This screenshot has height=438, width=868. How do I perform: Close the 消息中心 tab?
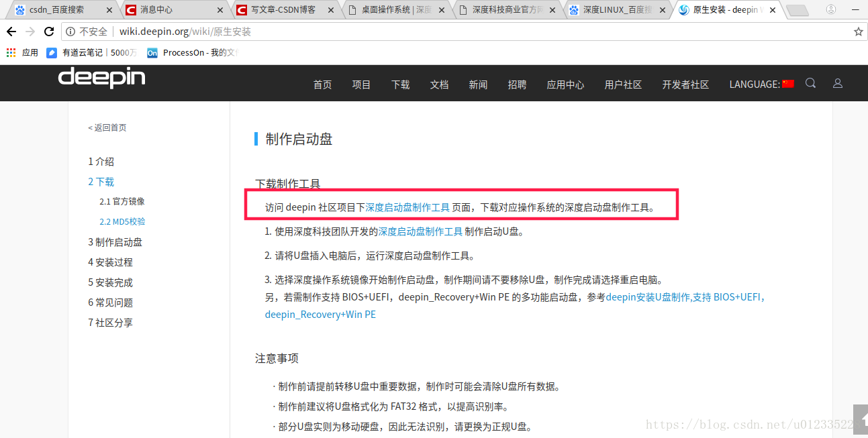click(x=220, y=10)
